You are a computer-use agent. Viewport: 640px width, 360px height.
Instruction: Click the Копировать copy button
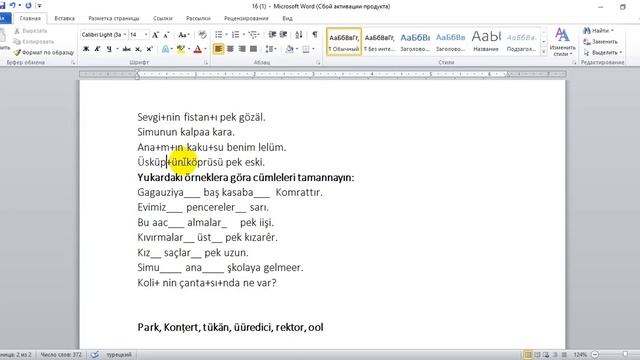tap(33, 42)
